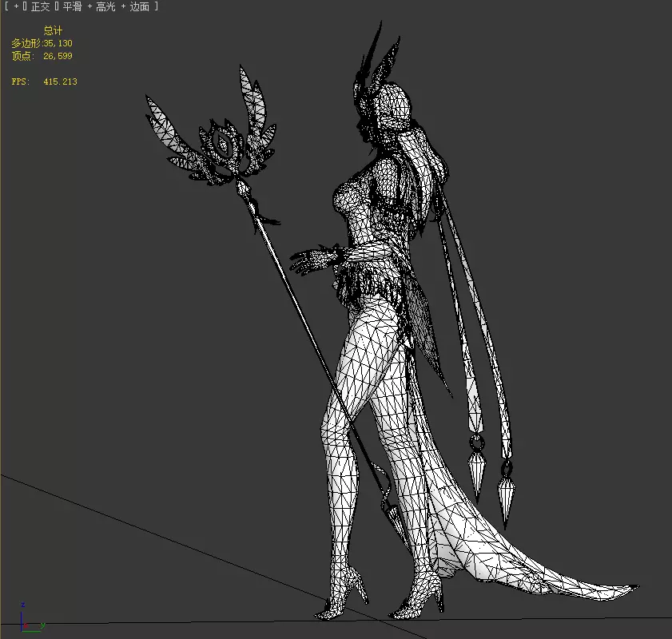The width and height of the screenshot is (672, 639).
Task: Click the FPS 415.213 readout
Action: (44, 81)
